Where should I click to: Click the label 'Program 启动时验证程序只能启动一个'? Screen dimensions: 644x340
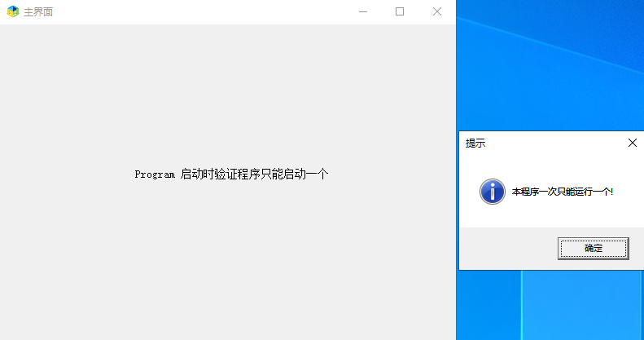tap(231, 174)
